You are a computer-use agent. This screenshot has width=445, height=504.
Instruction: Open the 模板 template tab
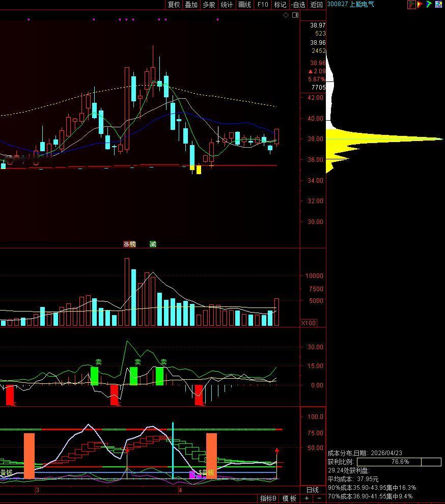(289, 498)
